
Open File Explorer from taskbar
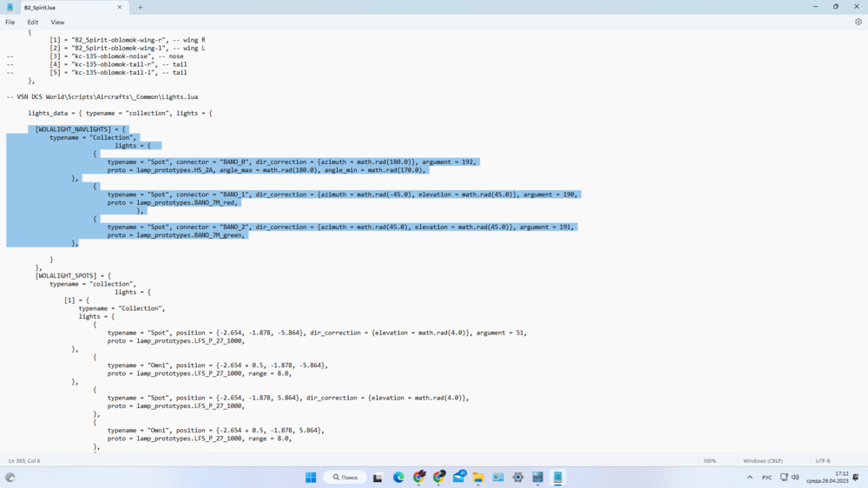pos(478,478)
